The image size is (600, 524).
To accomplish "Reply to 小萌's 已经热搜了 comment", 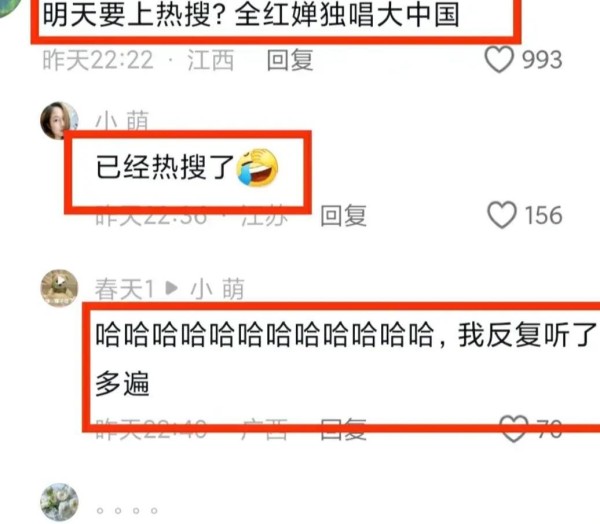I will tap(343, 215).
